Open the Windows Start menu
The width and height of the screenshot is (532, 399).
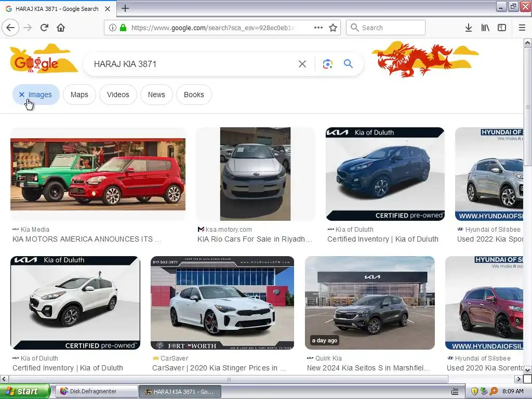pyautogui.click(x=25, y=392)
